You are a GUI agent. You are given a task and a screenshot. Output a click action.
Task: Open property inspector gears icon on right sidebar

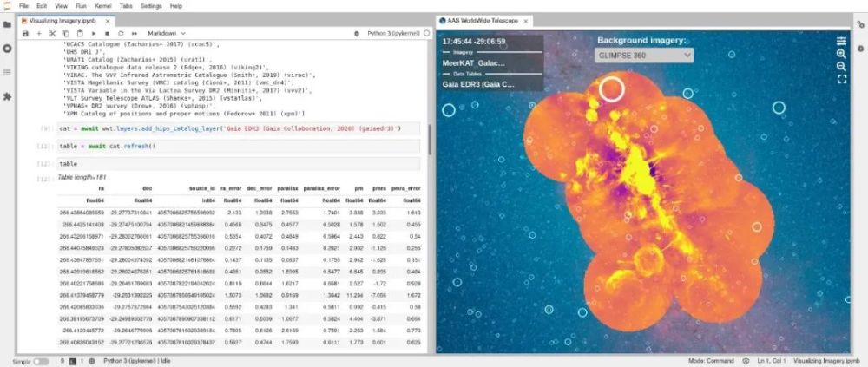(x=860, y=24)
